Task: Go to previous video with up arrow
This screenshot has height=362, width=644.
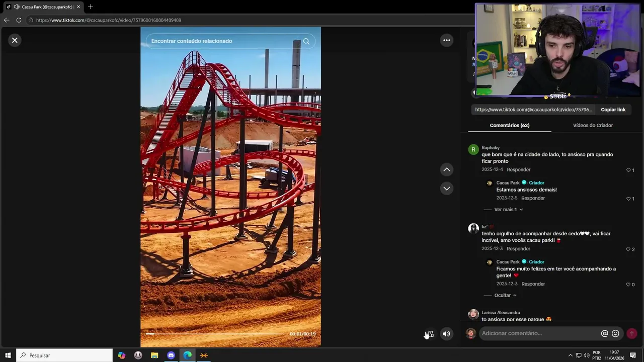Action: [x=447, y=169]
